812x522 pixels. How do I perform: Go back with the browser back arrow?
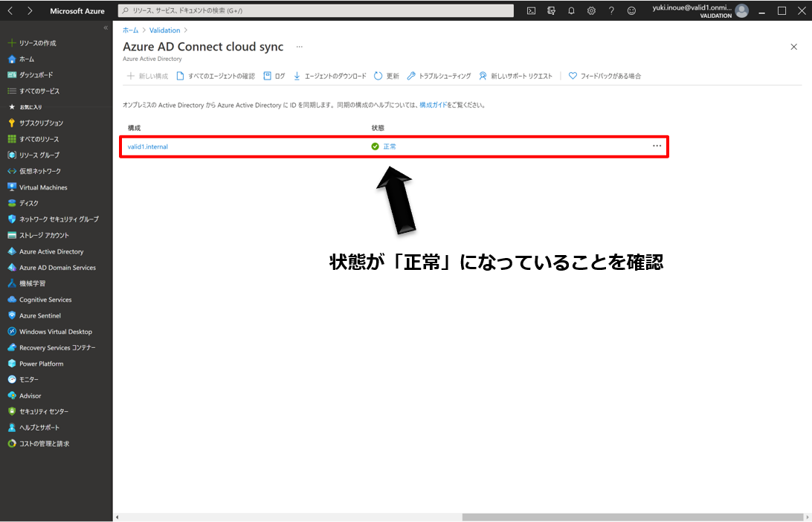10,10
